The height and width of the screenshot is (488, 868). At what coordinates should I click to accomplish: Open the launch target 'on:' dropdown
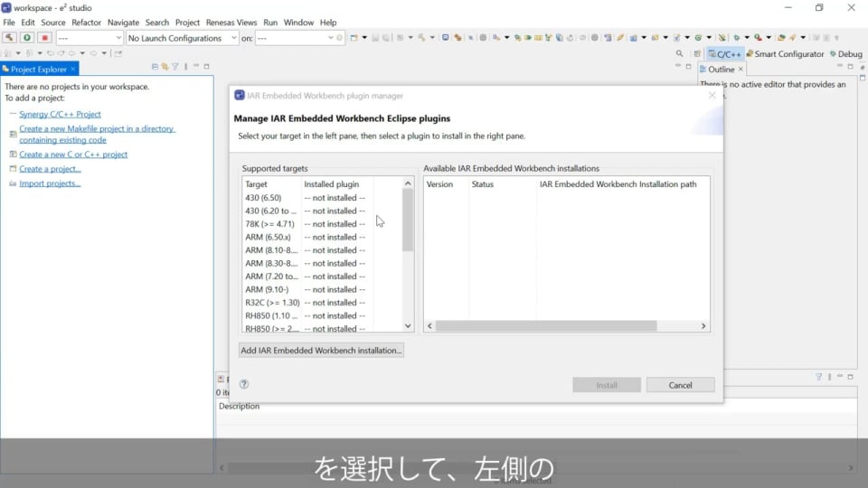[295, 38]
